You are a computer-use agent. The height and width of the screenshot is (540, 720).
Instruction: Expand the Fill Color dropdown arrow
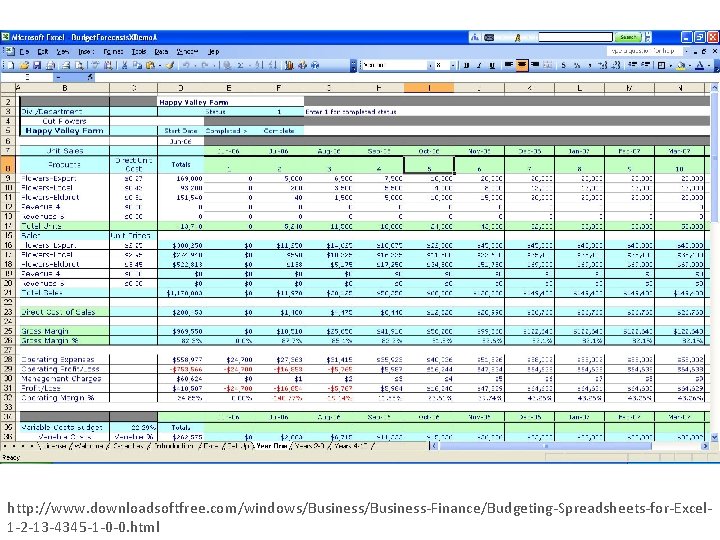click(x=689, y=65)
